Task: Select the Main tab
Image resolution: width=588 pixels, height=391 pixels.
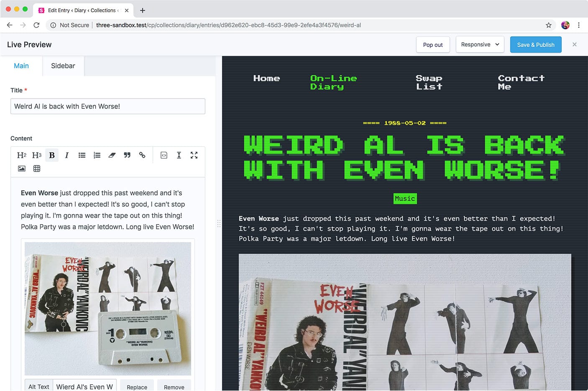Action: (x=21, y=66)
